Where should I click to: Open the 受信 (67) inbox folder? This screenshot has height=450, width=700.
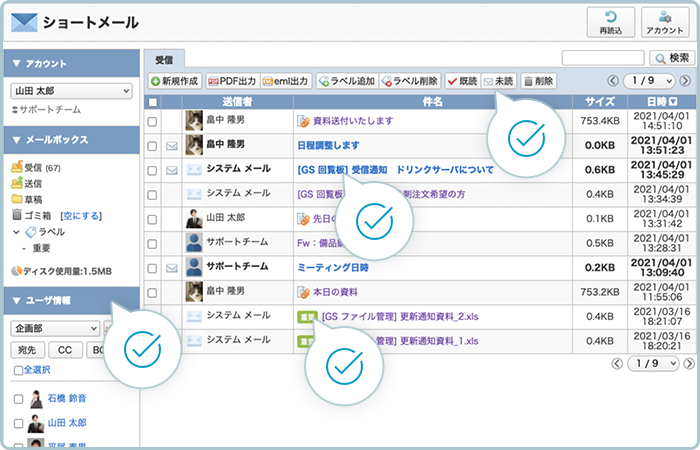point(36,168)
